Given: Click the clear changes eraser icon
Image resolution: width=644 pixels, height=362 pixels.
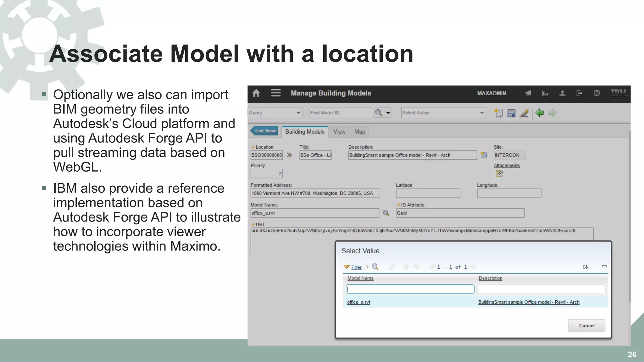Looking at the screenshot, I should tap(524, 113).
